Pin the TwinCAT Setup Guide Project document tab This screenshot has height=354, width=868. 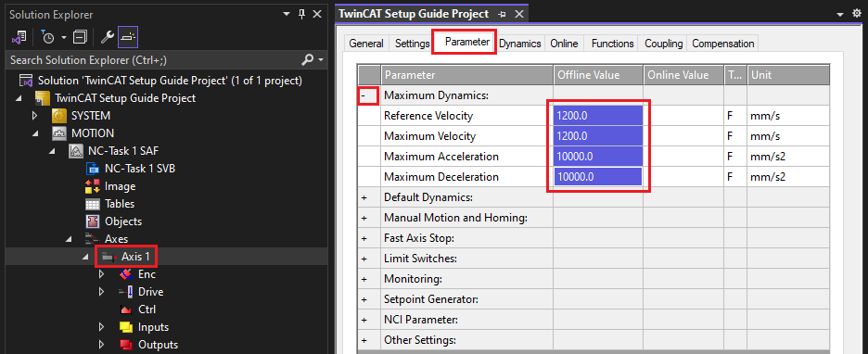(502, 15)
